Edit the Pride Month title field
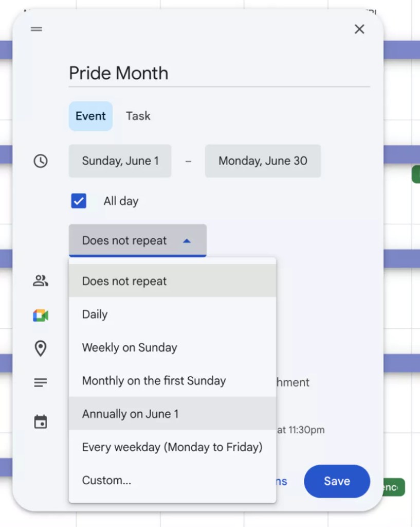Image resolution: width=420 pixels, height=527 pixels. (219, 73)
